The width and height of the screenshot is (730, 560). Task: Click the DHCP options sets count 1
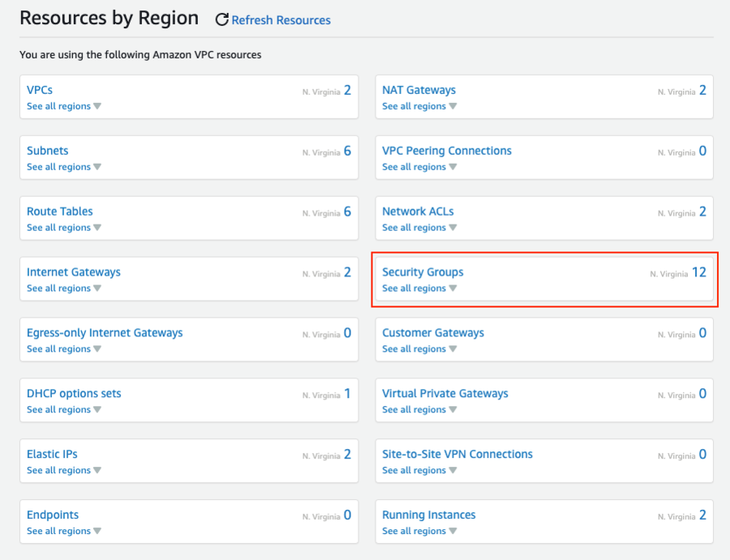click(x=347, y=394)
